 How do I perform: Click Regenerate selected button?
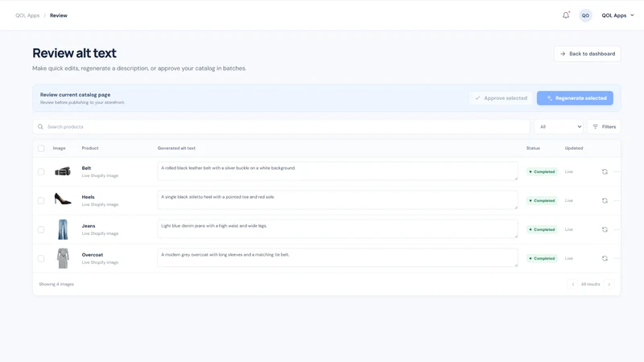[575, 98]
